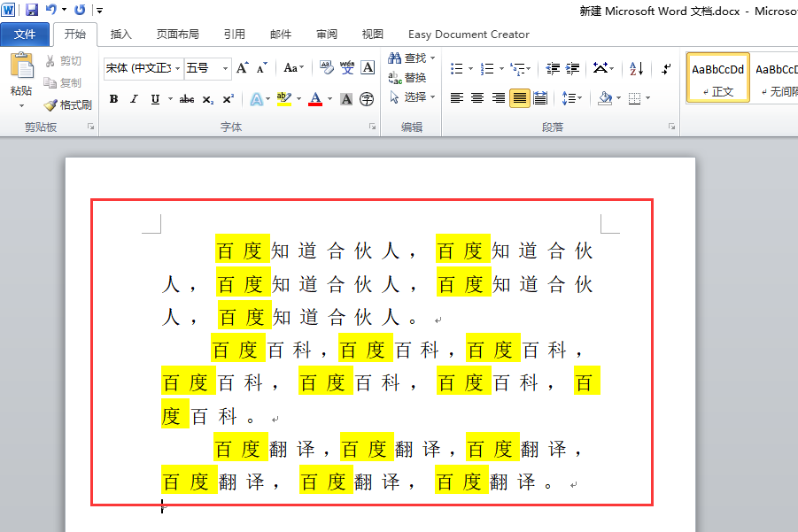Apply the yellow text highlight color
This screenshot has width=798, height=532.
[284, 99]
